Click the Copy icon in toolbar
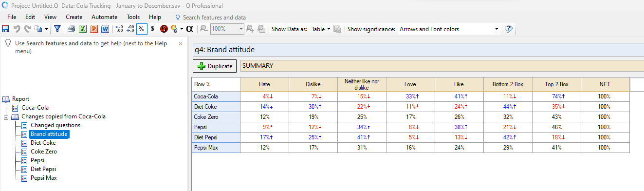 pyautogui.click(x=38, y=29)
